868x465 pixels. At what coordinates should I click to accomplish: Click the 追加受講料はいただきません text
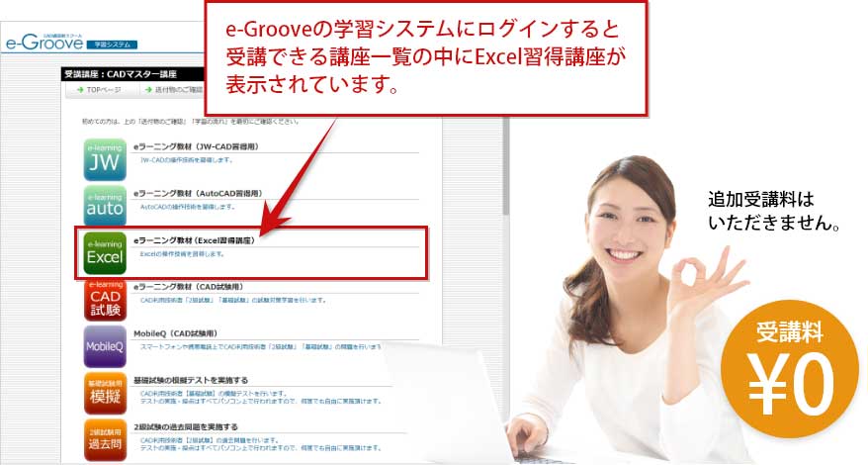click(774, 211)
